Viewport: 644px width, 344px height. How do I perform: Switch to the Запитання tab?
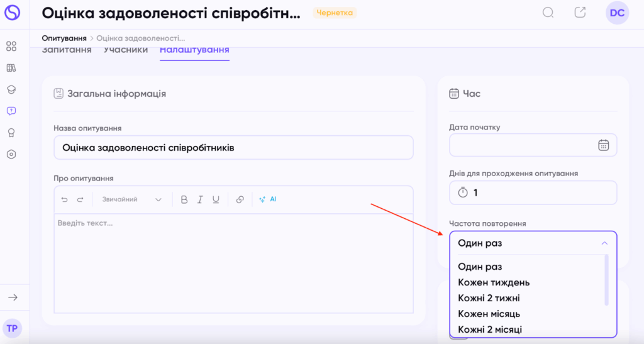click(67, 50)
